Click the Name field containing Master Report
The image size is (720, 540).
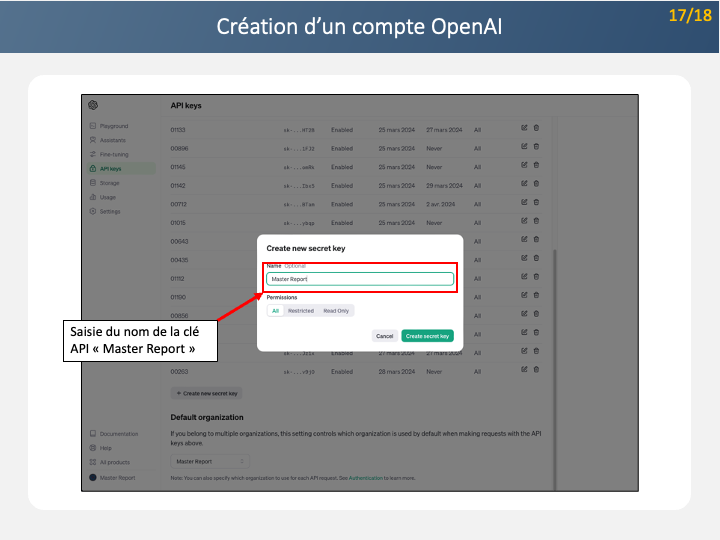click(x=360, y=279)
